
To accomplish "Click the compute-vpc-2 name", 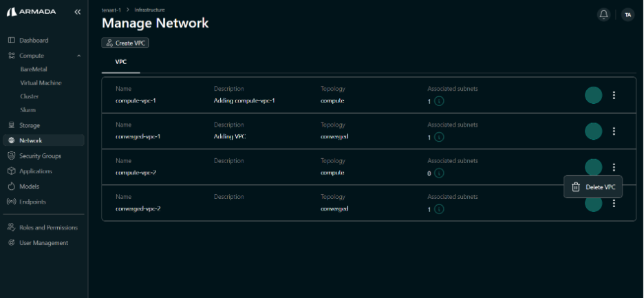I will click(x=136, y=173).
